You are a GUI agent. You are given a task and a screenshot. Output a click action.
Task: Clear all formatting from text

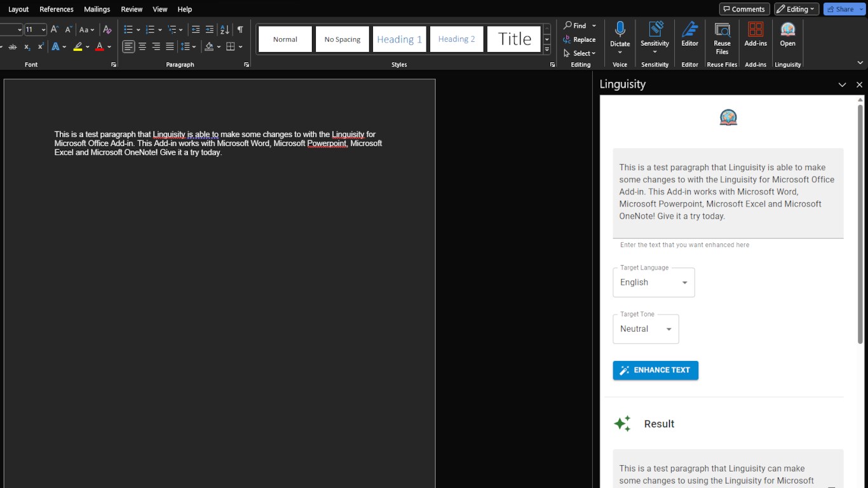(x=107, y=29)
